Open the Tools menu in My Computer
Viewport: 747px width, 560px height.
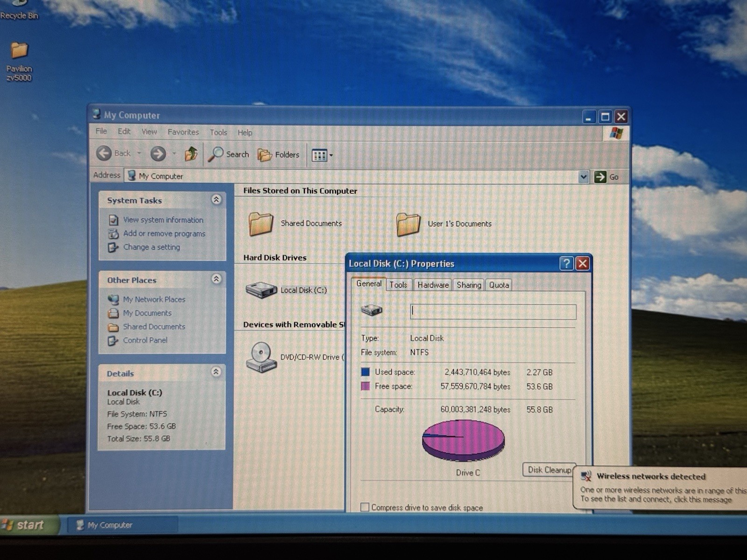tap(218, 133)
